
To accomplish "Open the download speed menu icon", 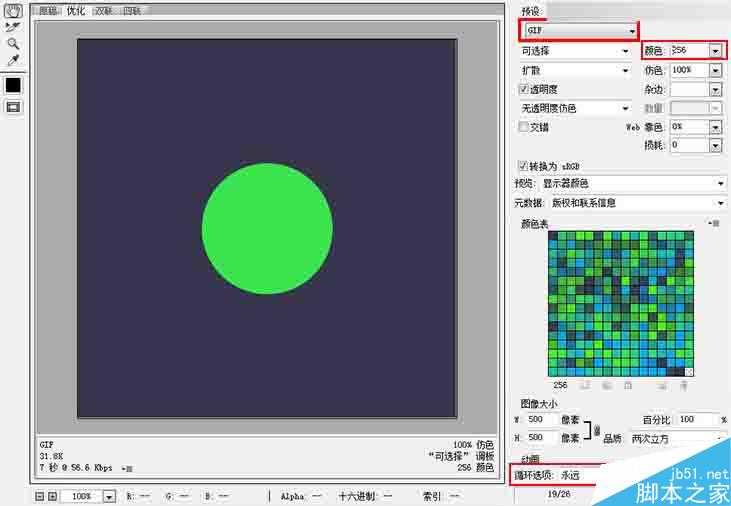I will [126, 468].
